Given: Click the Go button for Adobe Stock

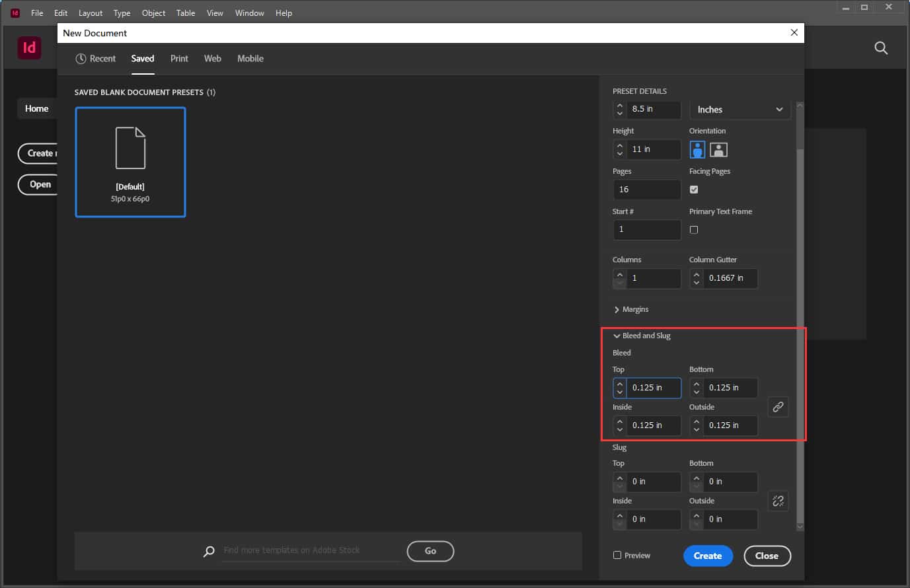Looking at the screenshot, I should 430,551.
